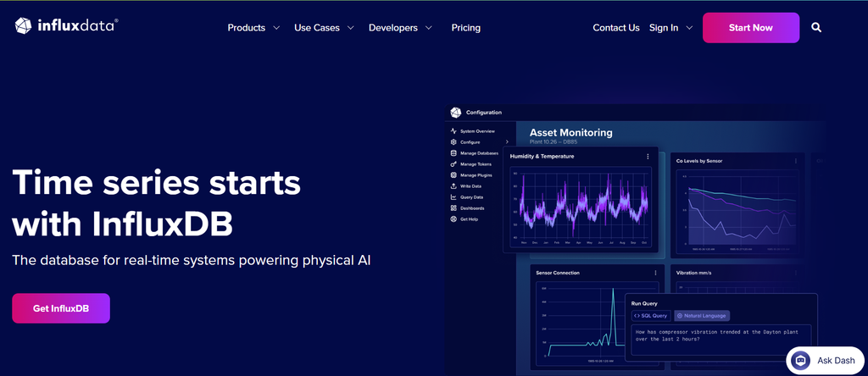Viewport: 868px width, 376px height.
Task: Click the Dashboards grid icon
Action: [453, 208]
